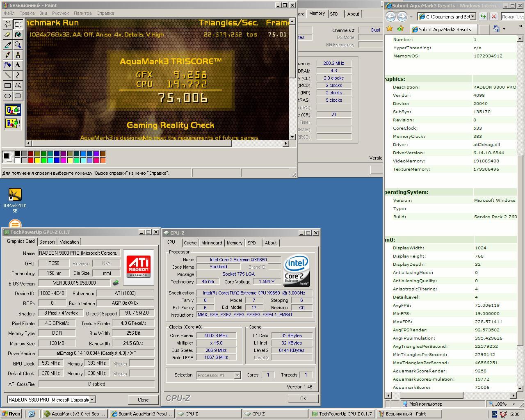
Task: Open the graphics card selector dropdown in GPU-Z
Action: [92, 399]
